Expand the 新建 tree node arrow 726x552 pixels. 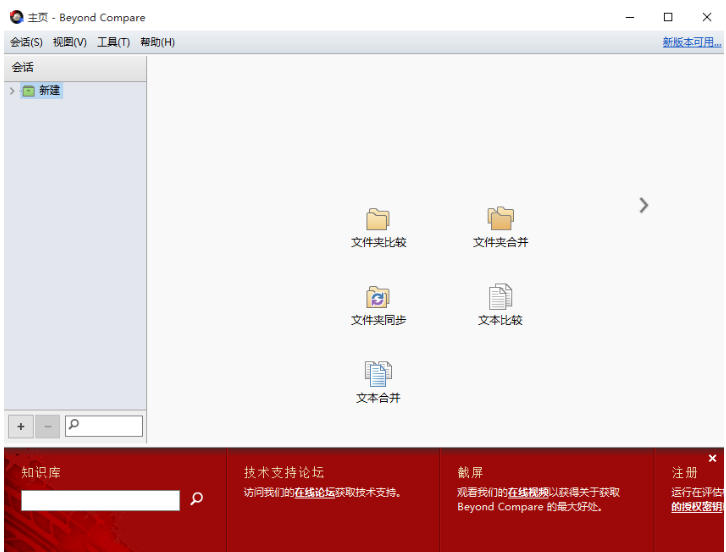12,91
